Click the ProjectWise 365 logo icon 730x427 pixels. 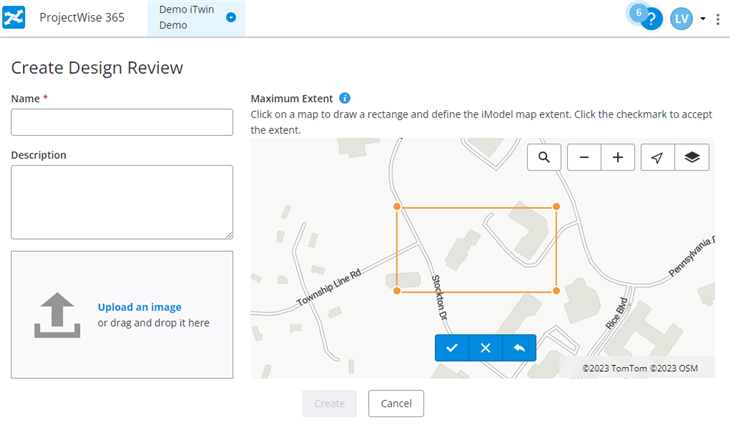pyautogui.click(x=14, y=18)
